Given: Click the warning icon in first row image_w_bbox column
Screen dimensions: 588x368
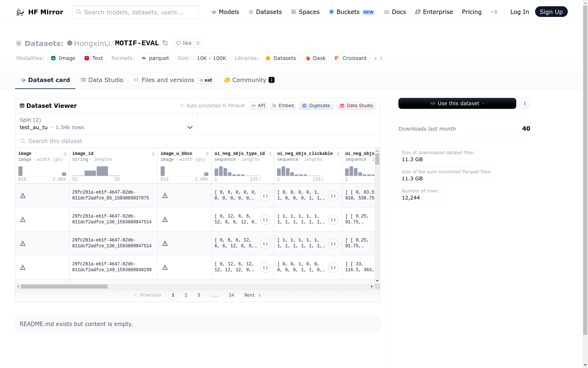Looking at the screenshot, I should [165, 196].
